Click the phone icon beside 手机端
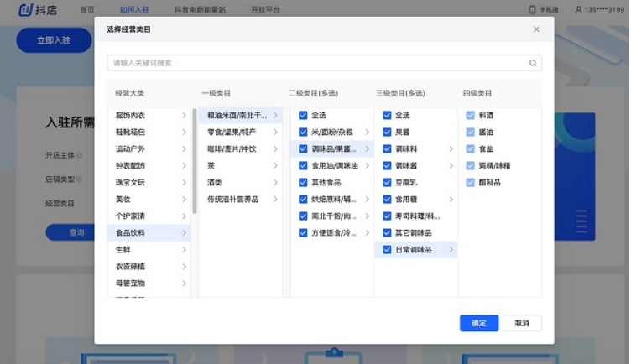The image size is (631, 364). pyautogui.click(x=532, y=10)
